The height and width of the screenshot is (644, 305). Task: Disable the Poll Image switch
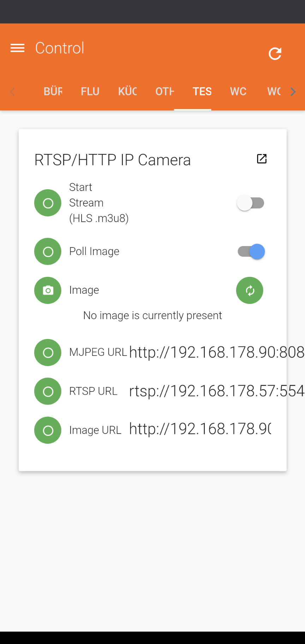(x=251, y=252)
